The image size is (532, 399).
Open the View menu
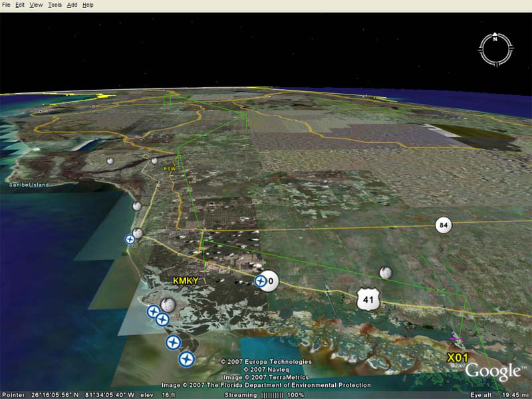(36, 5)
